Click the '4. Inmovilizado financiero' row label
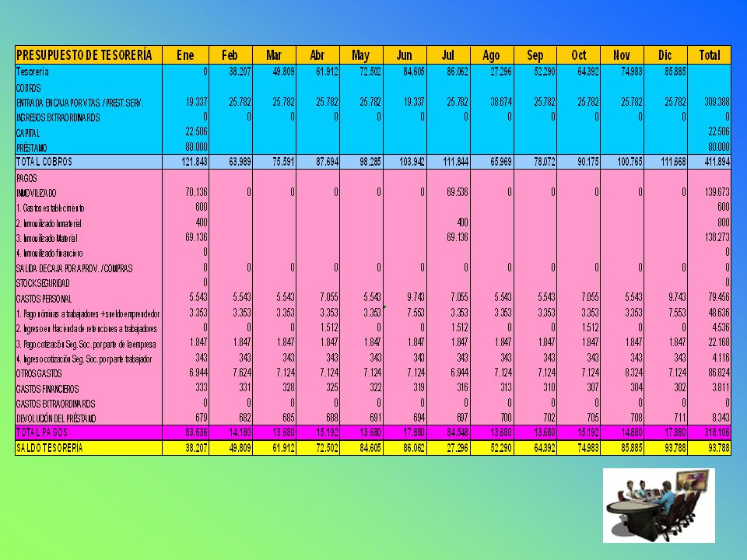 click(x=50, y=254)
